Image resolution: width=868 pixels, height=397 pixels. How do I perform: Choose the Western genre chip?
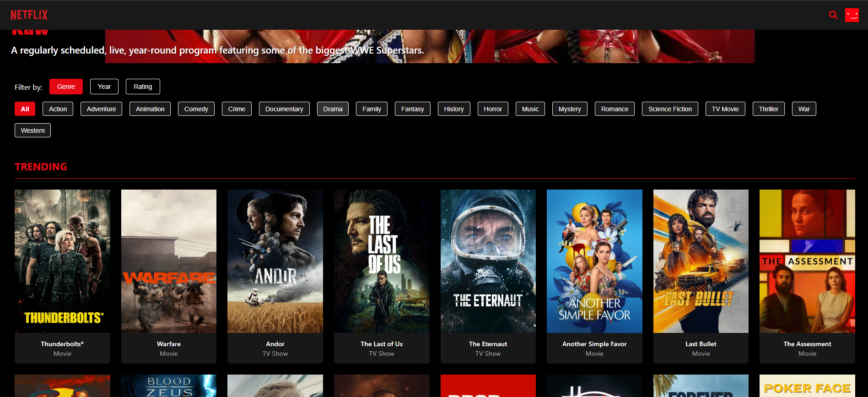pos(32,131)
